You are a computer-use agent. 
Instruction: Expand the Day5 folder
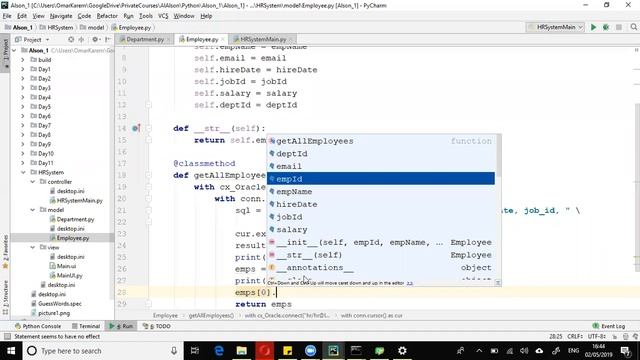click(23, 107)
